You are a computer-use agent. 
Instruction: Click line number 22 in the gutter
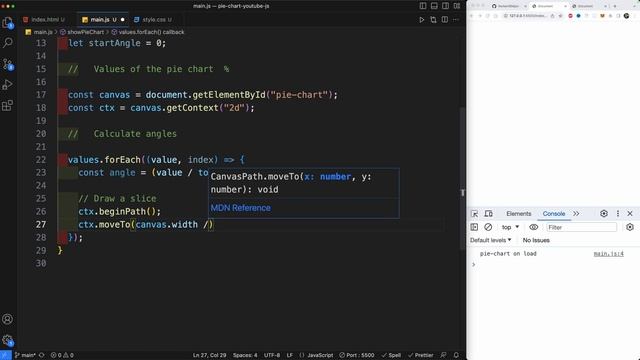[41, 160]
